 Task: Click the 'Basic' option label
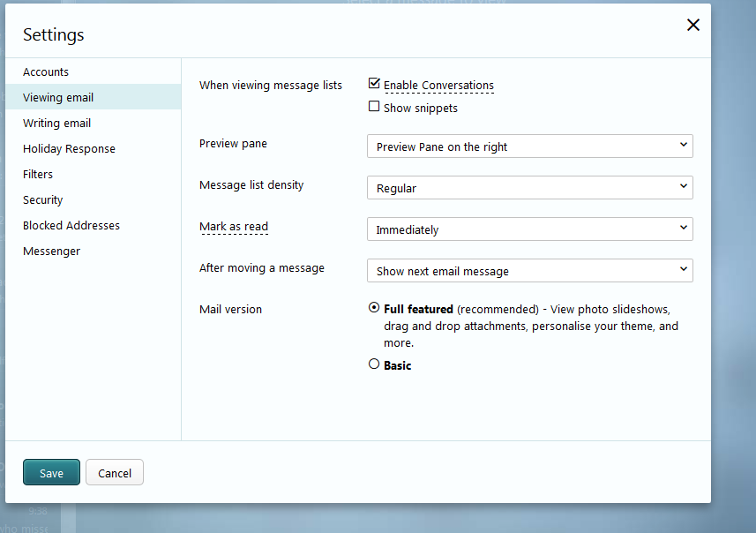[x=397, y=365]
